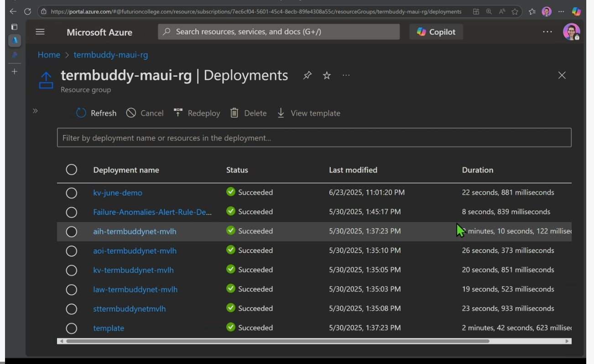The image size is (594, 364).
Task: Select the aoi-termbuddynet-mvlh row radio
Action: [72, 251]
